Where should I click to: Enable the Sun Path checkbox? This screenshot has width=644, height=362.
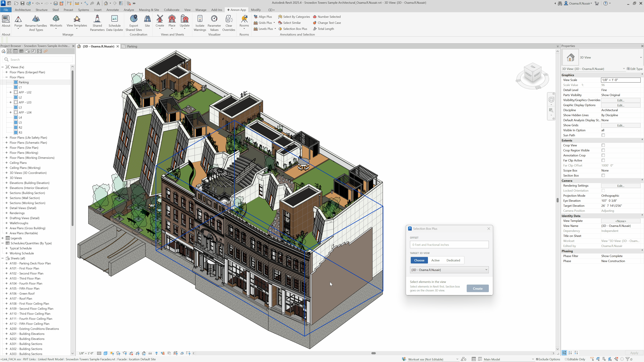603,135
